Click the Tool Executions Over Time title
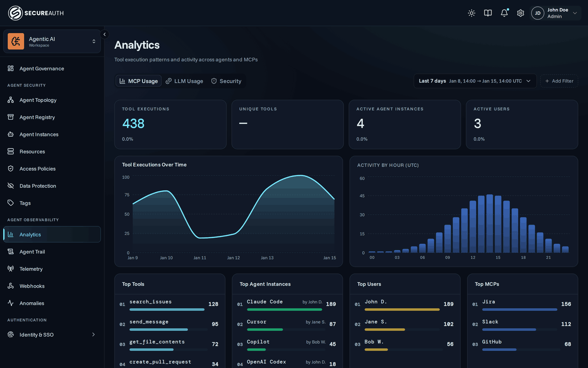588x368 pixels. (x=154, y=165)
